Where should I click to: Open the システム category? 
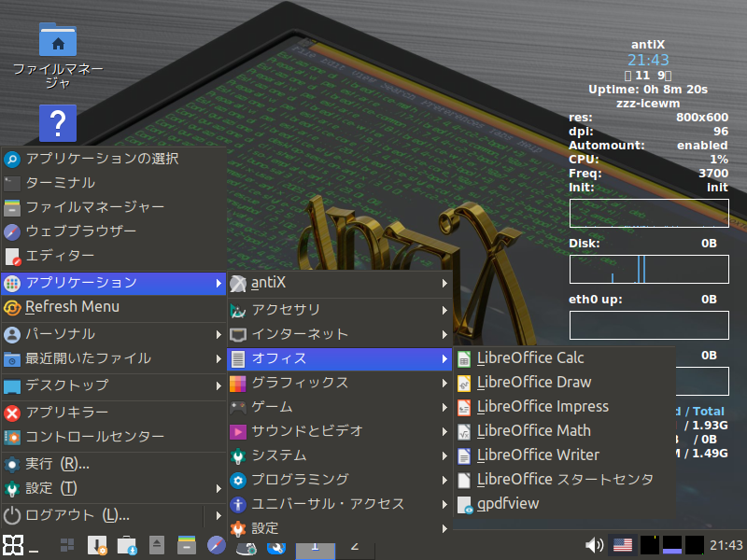340,455
